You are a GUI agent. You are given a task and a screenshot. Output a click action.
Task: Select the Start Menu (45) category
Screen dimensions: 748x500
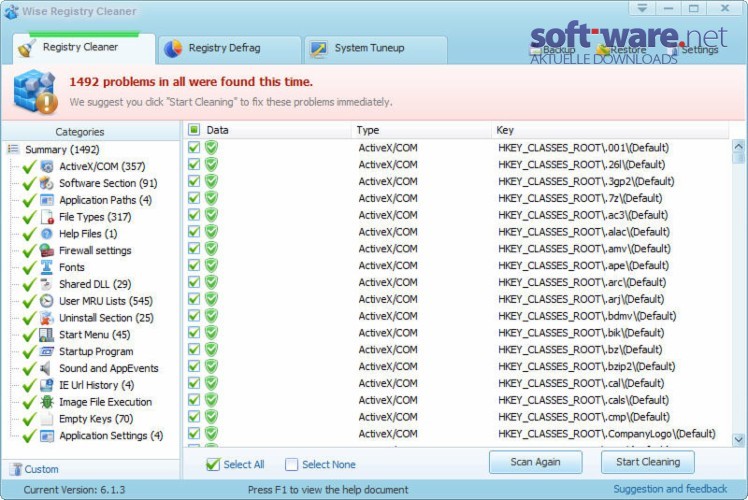tap(94, 335)
